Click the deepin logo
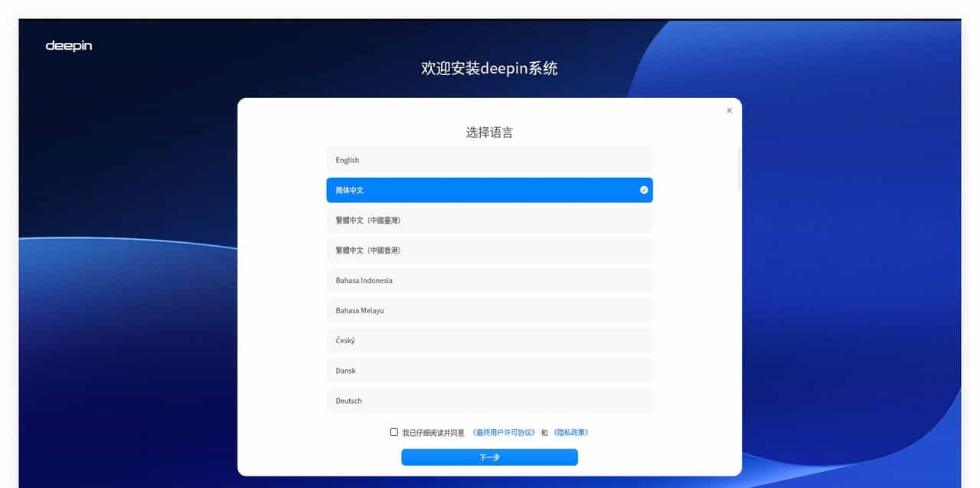This screenshot has height=488, width=980. [x=68, y=46]
